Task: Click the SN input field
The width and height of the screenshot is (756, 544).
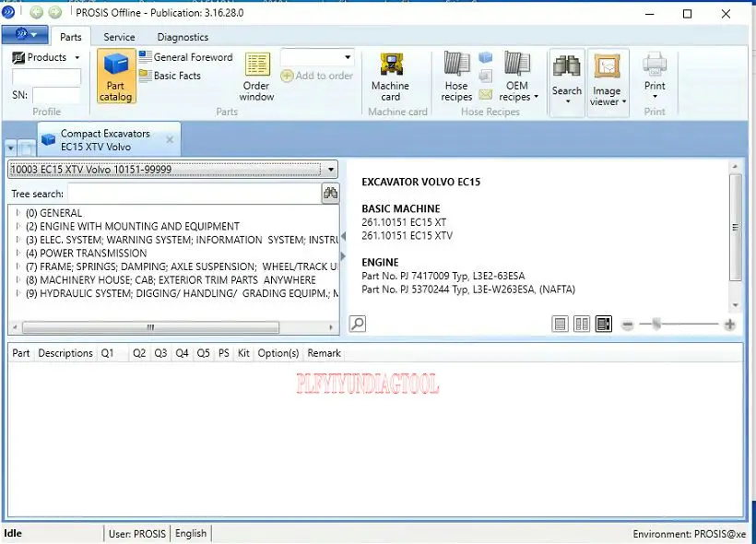Action: [56, 95]
